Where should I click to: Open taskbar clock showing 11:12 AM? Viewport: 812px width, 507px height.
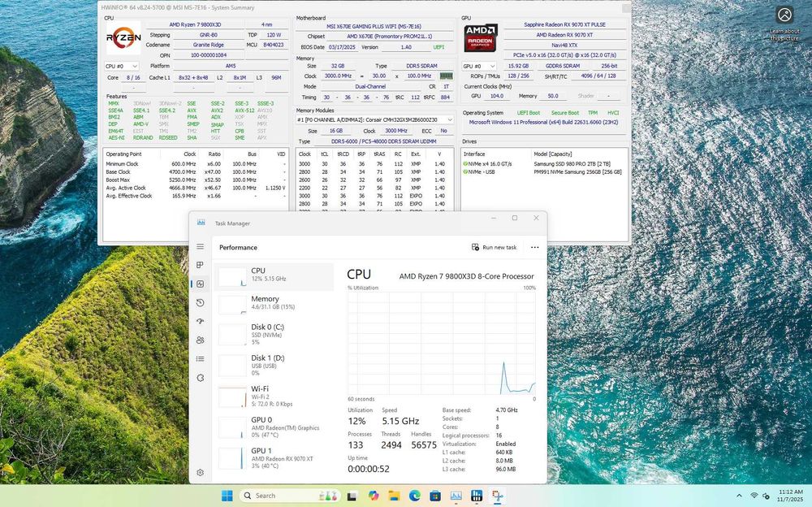click(791, 495)
